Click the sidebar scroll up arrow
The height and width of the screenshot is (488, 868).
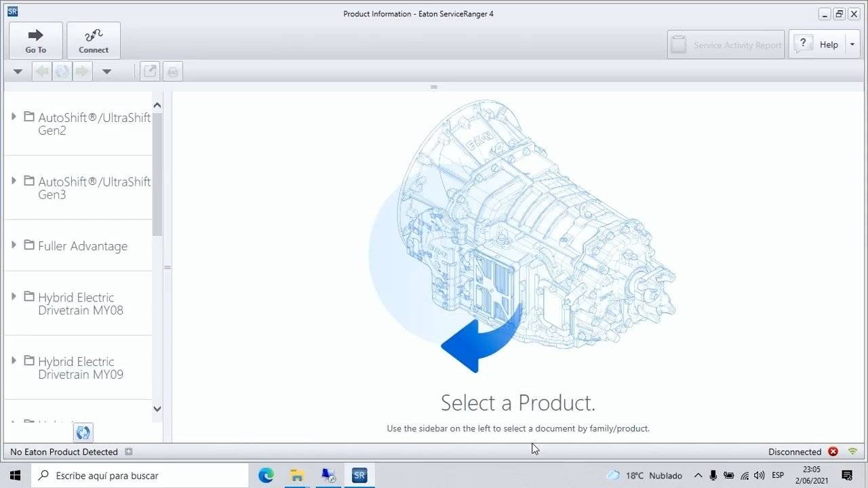(x=157, y=105)
